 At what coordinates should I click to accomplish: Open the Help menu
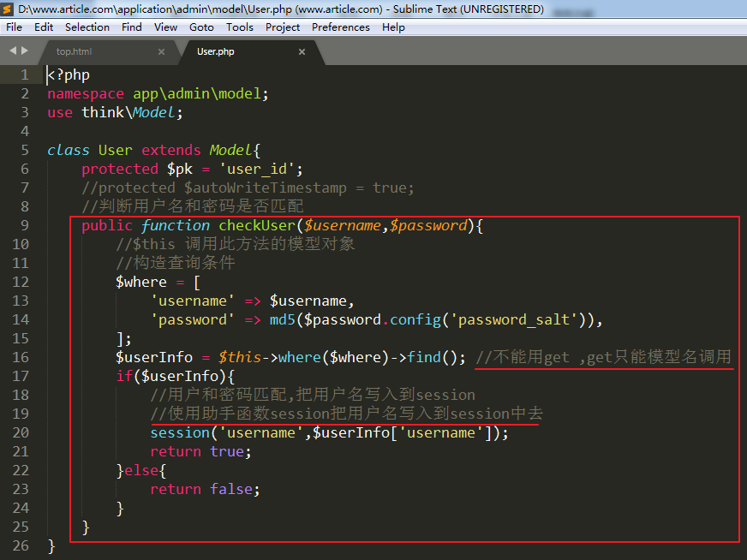tap(393, 27)
